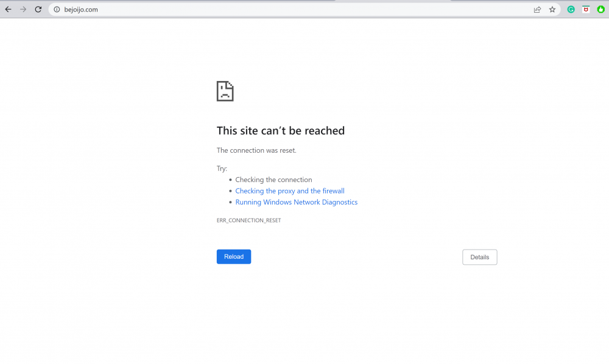Click the connection was reset message

coord(256,150)
